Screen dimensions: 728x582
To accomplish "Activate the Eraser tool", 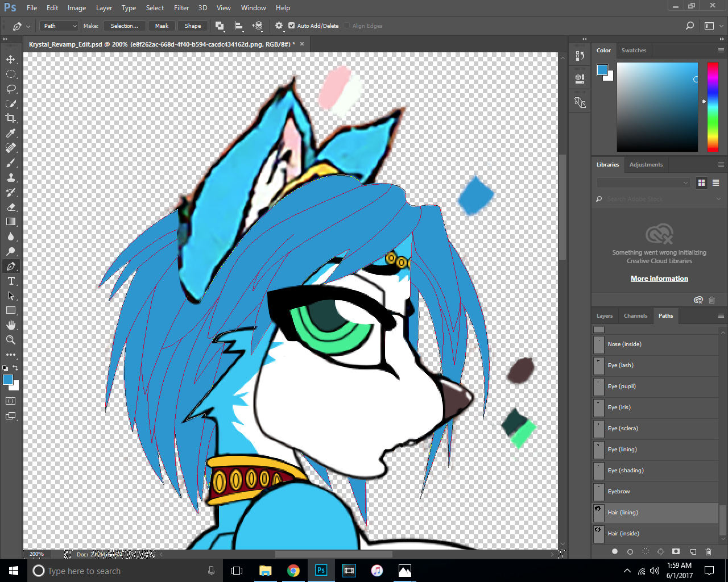I will pos(11,207).
